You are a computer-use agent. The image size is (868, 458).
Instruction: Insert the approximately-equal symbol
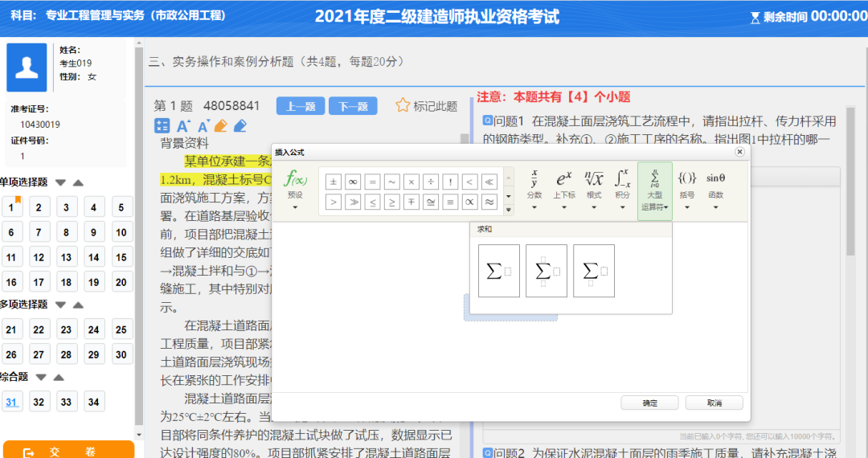point(489,202)
